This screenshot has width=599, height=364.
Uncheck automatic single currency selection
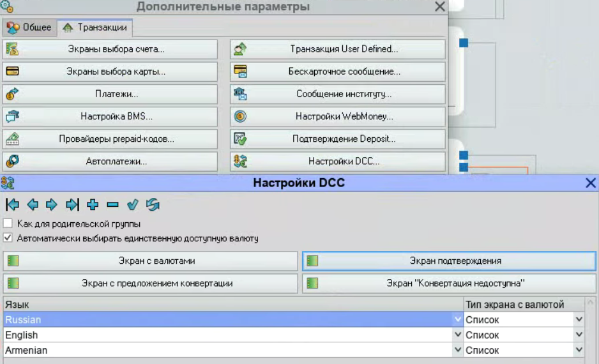tap(8, 238)
